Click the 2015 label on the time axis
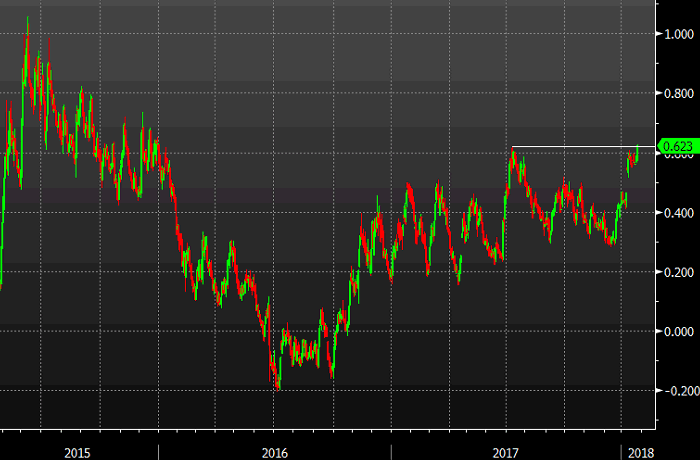Screen dimensions: 700x460 pos(78,452)
